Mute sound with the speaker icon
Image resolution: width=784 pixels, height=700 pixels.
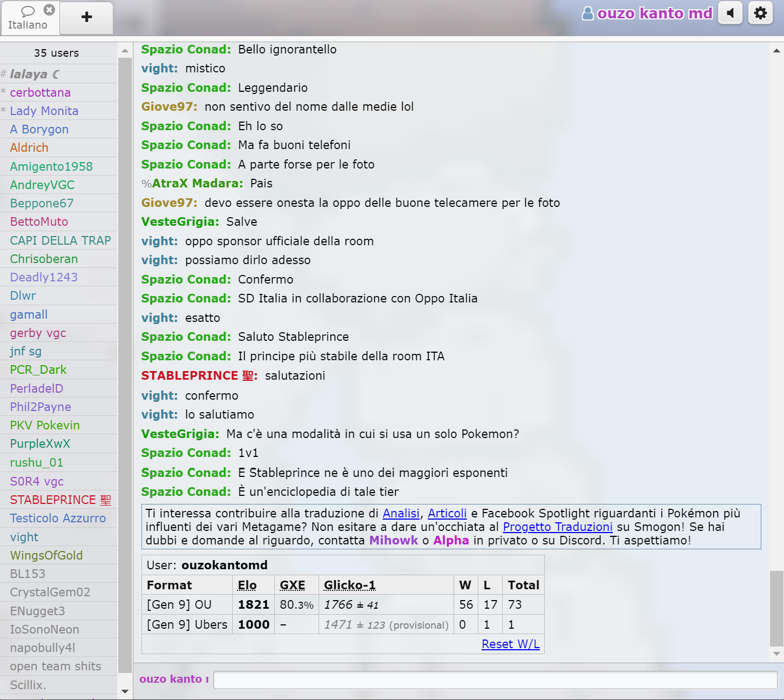click(x=730, y=13)
